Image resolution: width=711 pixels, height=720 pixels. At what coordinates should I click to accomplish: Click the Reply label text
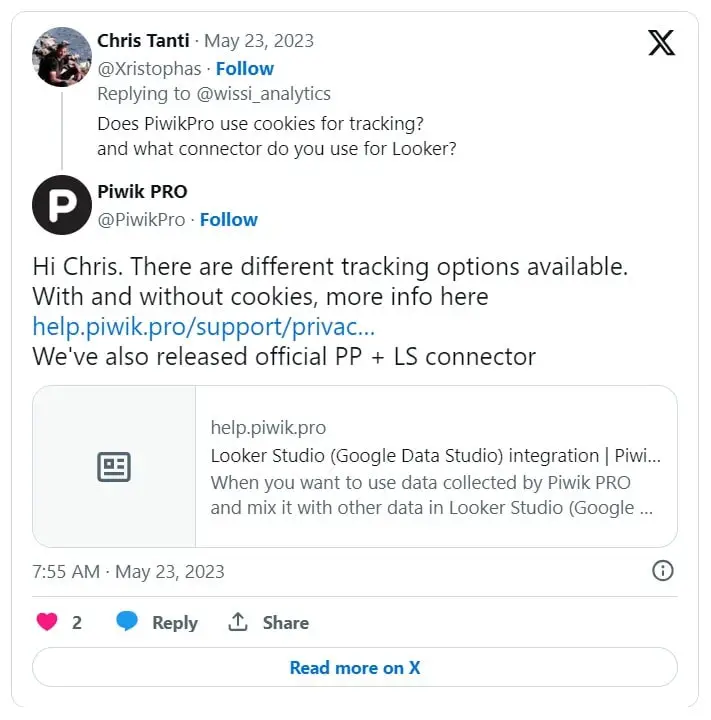(x=175, y=622)
